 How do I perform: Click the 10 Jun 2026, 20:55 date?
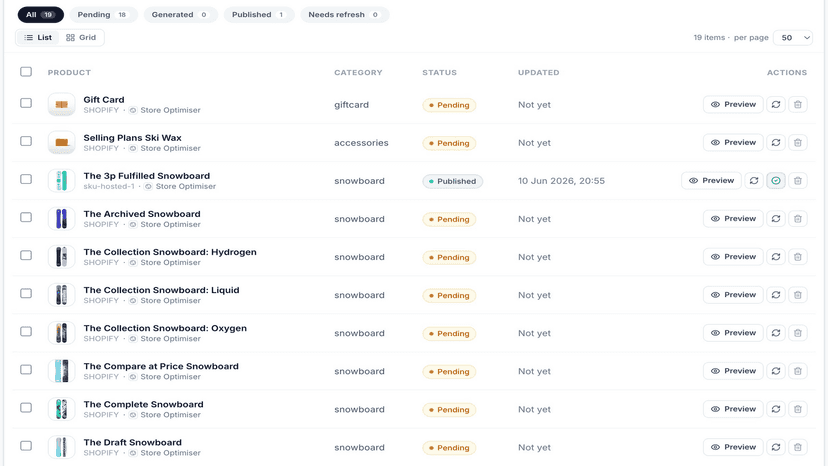(561, 181)
